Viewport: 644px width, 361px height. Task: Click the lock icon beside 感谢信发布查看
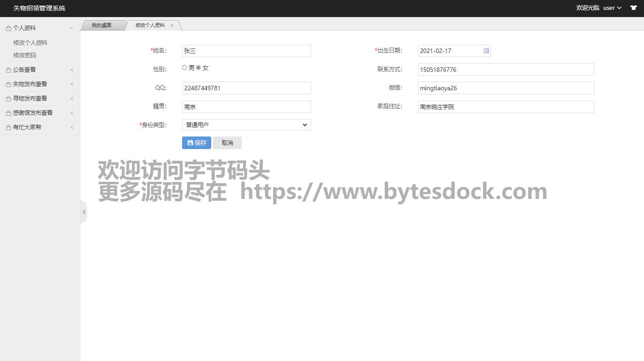coord(9,113)
